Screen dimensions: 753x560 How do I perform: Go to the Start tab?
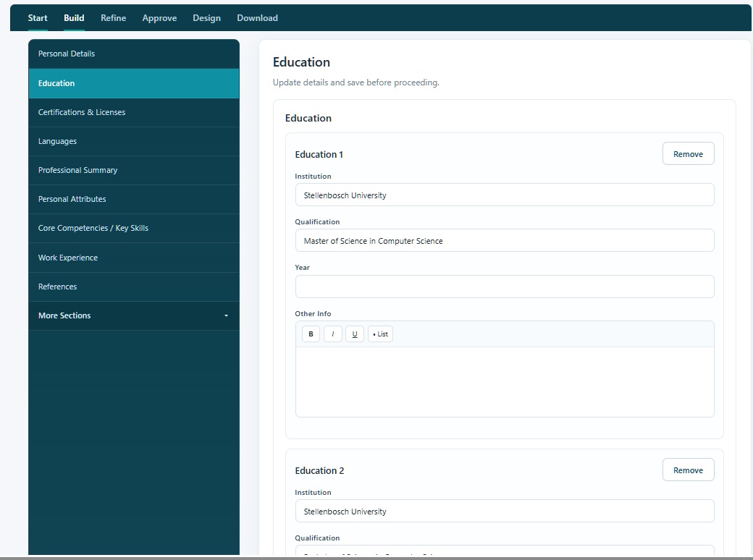[38, 18]
